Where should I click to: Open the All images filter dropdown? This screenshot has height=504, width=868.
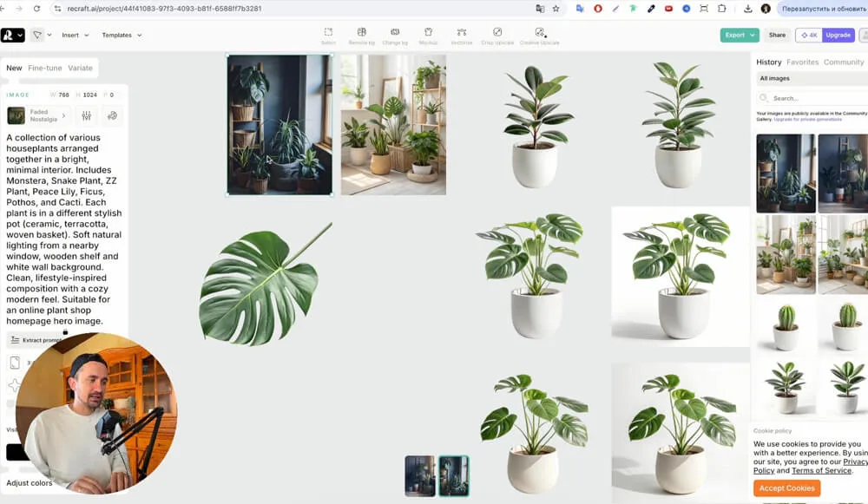[812, 79]
